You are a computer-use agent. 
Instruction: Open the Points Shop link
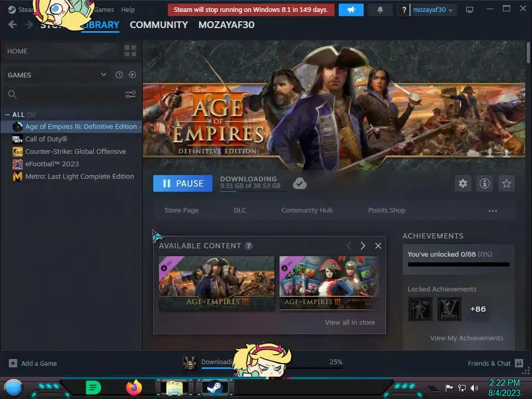(x=387, y=210)
